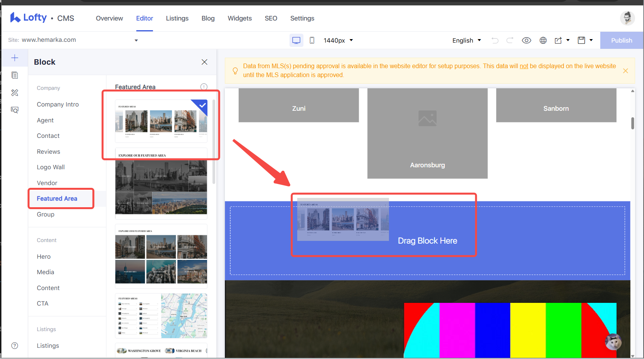Click the redo arrow
The image size is (644, 359).
point(510,40)
